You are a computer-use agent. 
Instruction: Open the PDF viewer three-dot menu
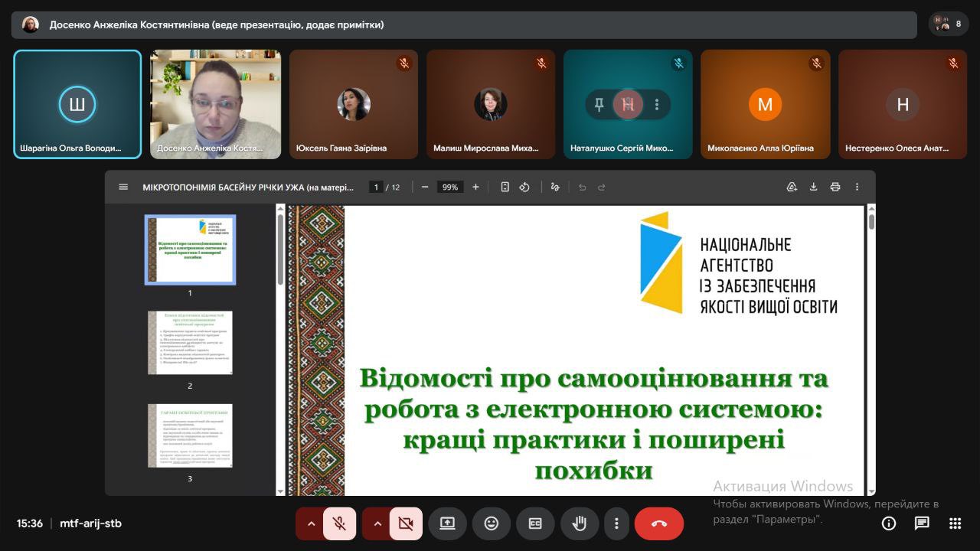tap(857, 187)
